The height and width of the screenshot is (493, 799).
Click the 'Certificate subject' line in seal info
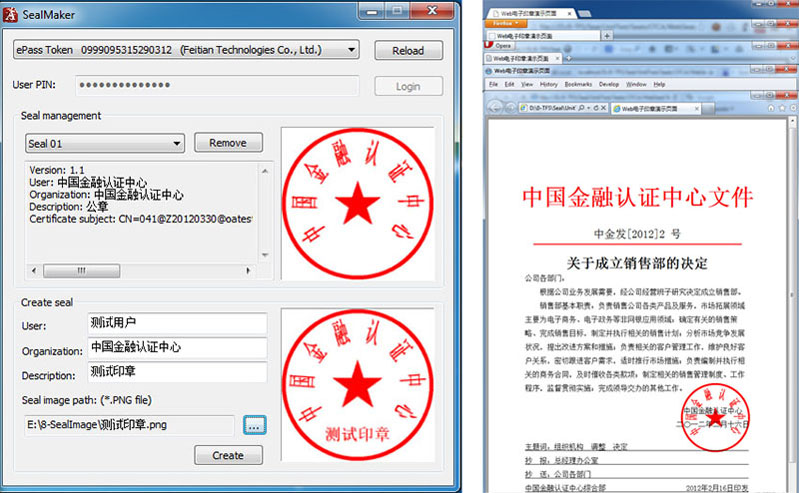[x=141, y=219]
